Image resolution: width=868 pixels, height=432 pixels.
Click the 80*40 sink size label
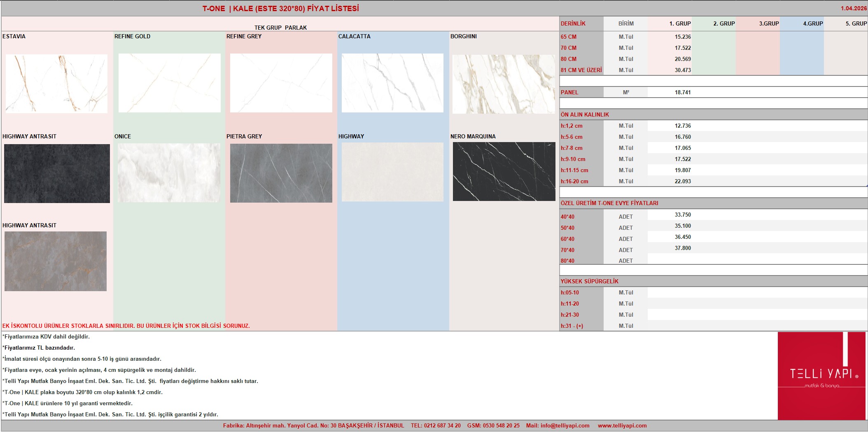click(x=567, y=261)
